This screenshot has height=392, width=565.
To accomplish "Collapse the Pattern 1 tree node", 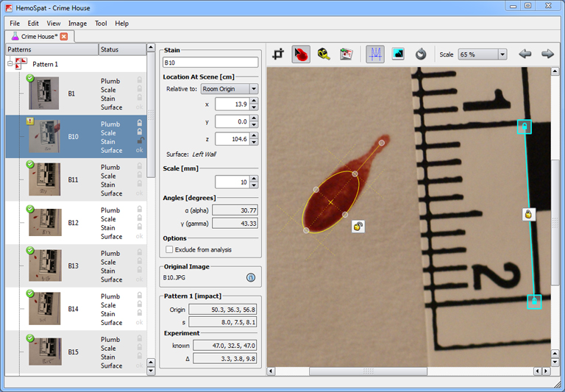I will [11, 64].
